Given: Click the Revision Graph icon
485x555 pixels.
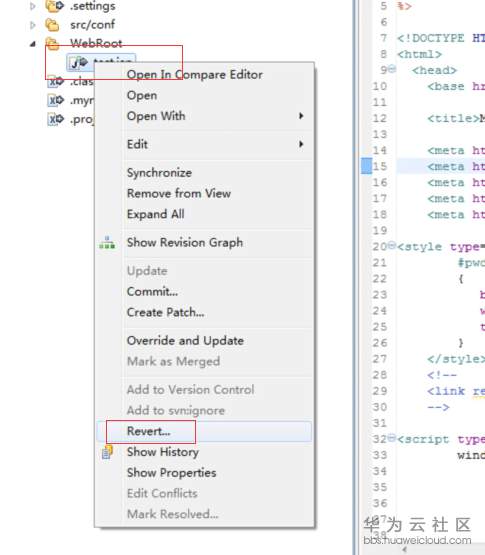Looking at the screenshot, I should [107, 243].
